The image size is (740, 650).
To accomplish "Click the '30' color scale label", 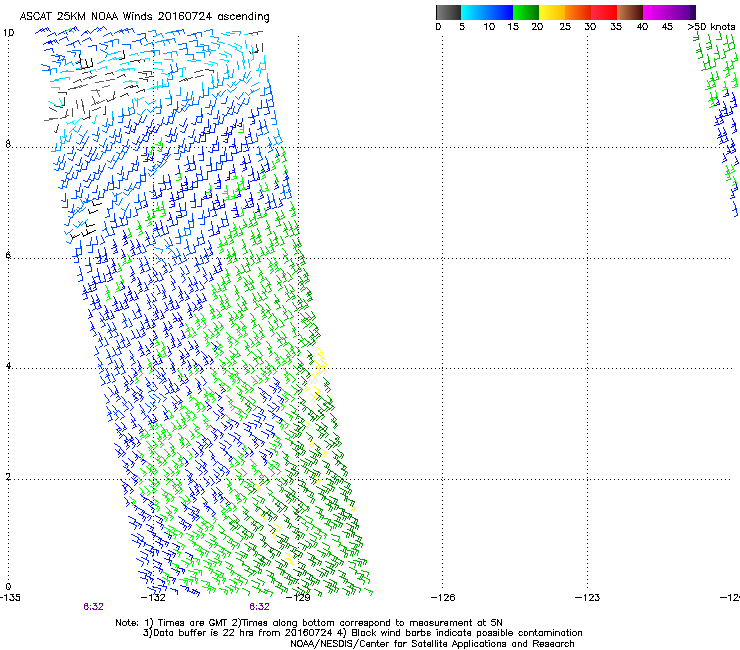I will point(590,27).
